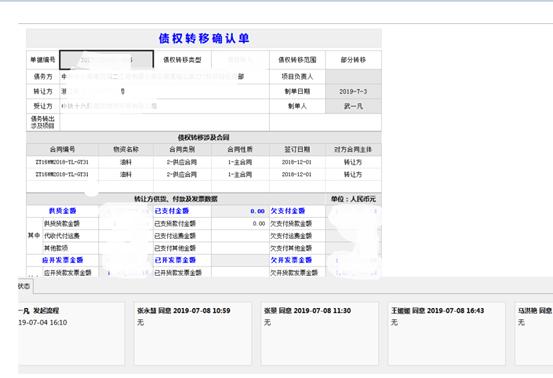Open the 债权转移范围 field showing 部分转移
The image size is (553, 378).
353,60
